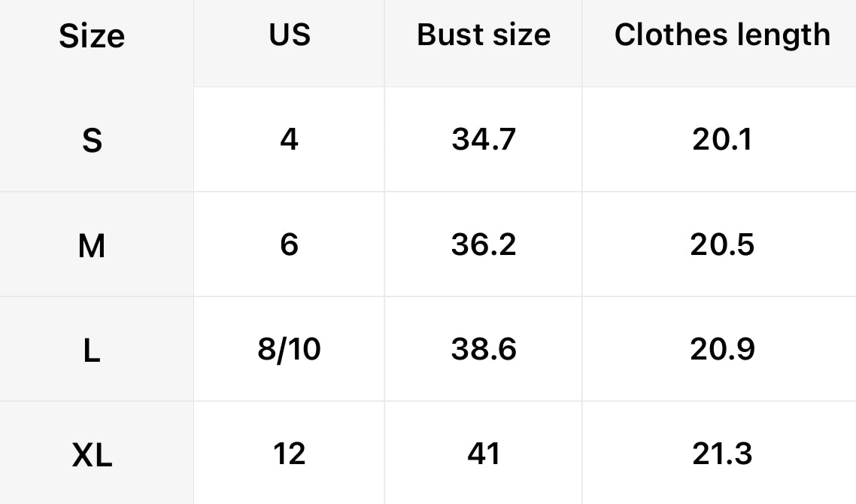856x504 pixels.
Task: Click US size 4 cell
Action: pos(290,139)
